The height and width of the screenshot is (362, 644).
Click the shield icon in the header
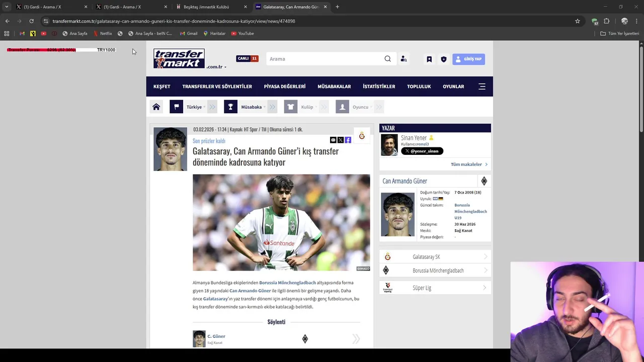[444, 59]
